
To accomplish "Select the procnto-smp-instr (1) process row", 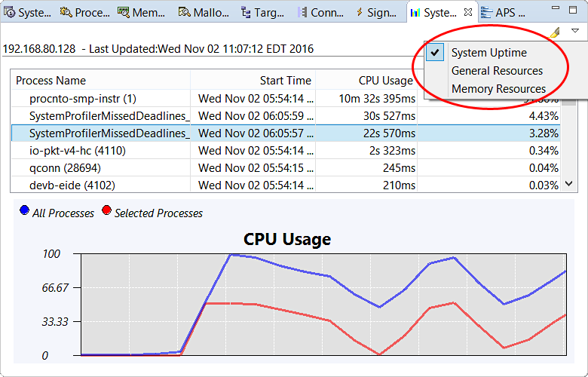I will (83, 99).
